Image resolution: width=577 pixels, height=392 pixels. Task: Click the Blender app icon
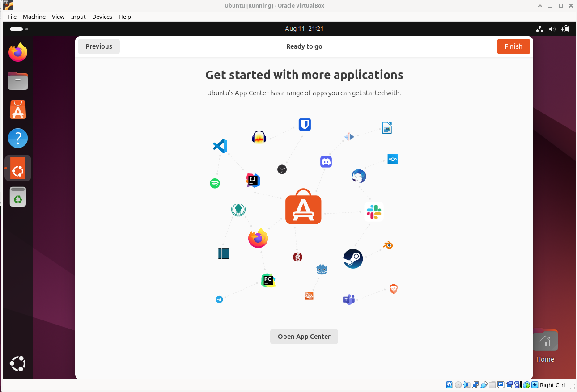coord(388,245)
